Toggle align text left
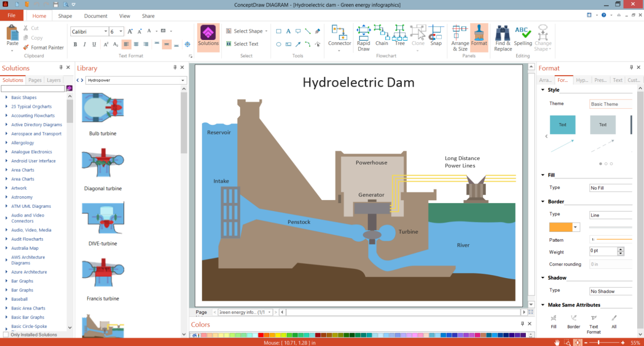 (x=127, y=44)
